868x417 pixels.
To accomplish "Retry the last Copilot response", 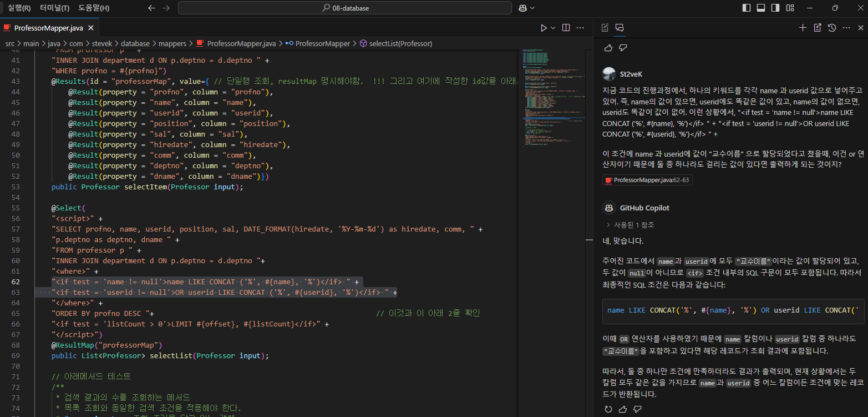I will click(x=608, y=409).
